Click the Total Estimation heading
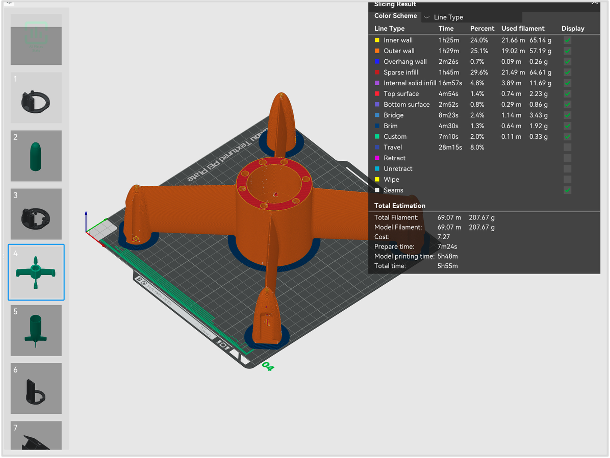This screenshot has height=458, width=610. (400, 205)
